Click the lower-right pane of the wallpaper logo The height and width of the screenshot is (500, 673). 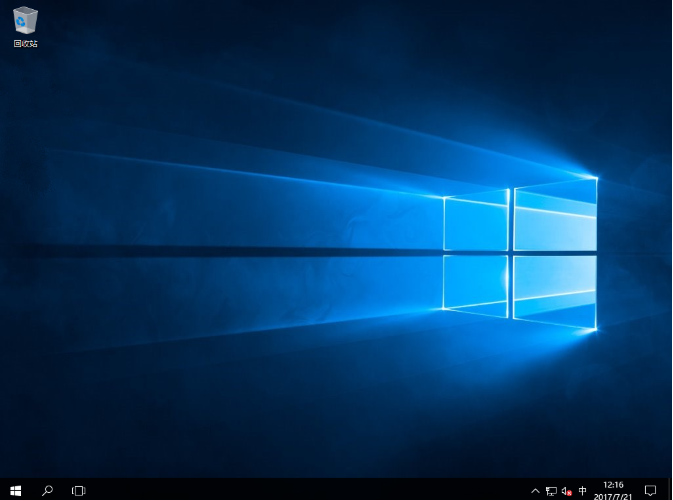(x=555, y=290)
